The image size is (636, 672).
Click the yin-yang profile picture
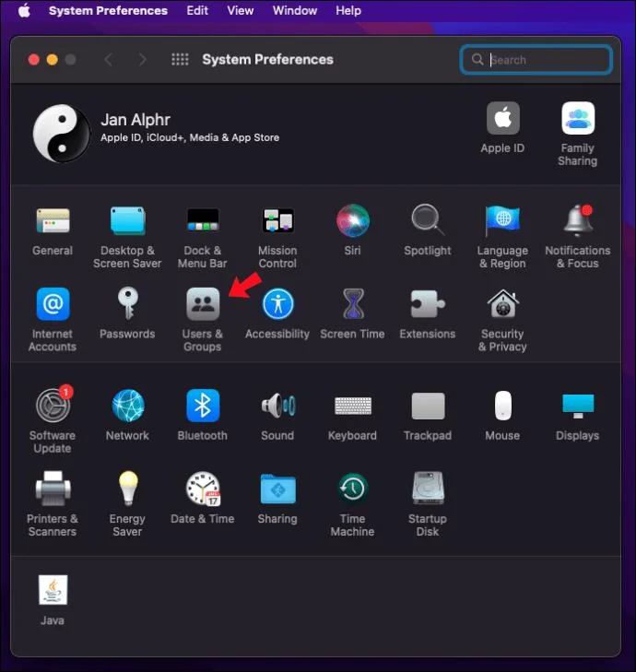(61, 134)
